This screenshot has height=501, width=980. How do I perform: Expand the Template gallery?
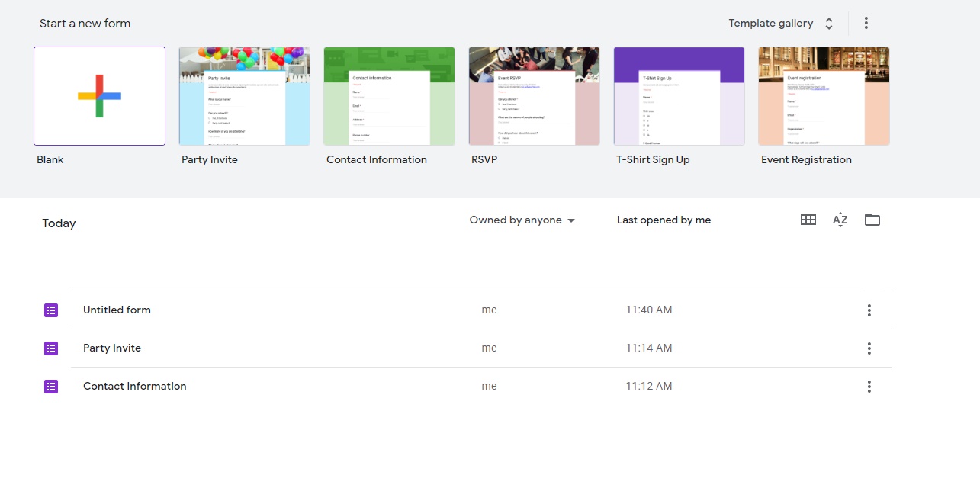click(x=781, y=24)
